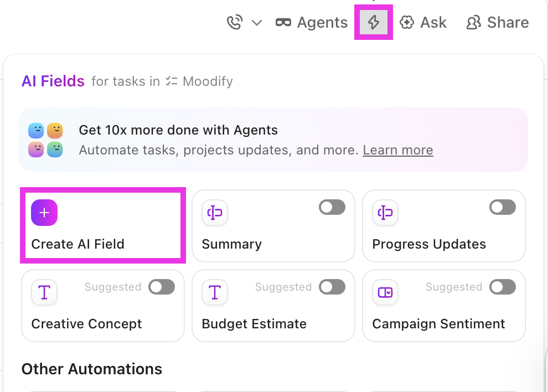
Task: Enable the Summary AI field toggle
Action: tap(332, 208)
